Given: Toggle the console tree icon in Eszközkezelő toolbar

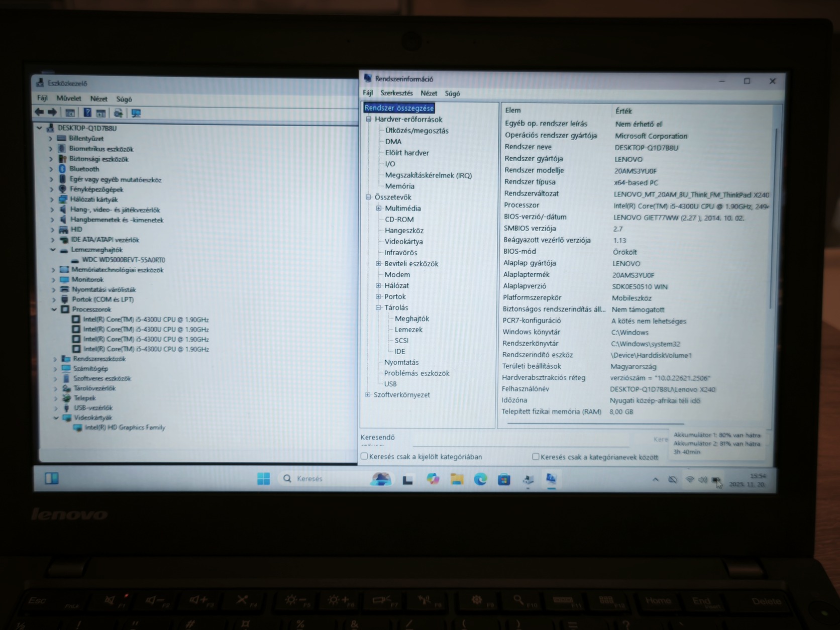Looking at the screenshot, I should (70, 113).
